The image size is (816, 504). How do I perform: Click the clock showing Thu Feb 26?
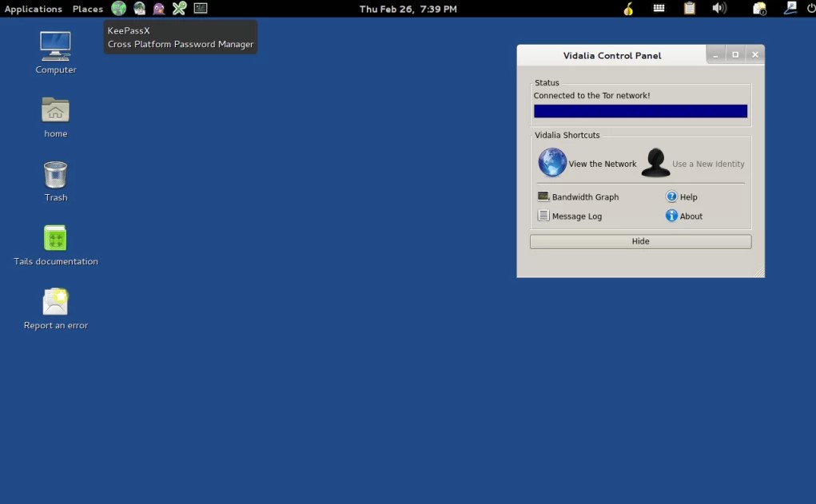pos(408,9)
